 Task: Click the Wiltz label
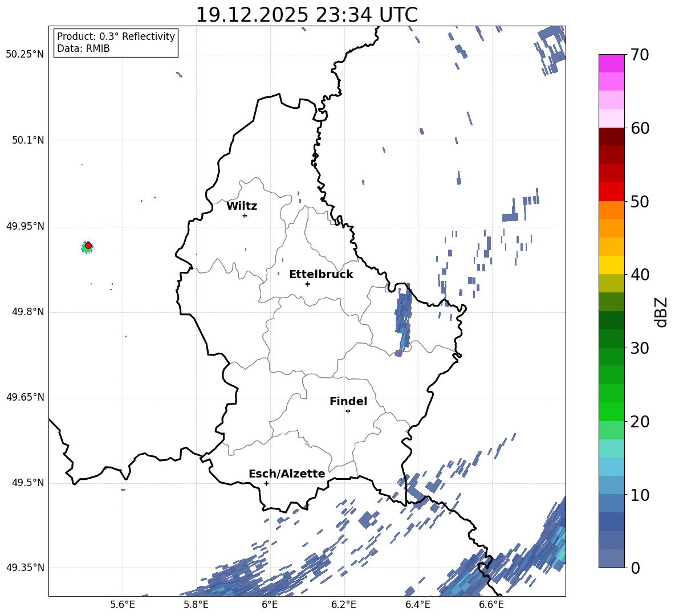[x=242, y=206]
